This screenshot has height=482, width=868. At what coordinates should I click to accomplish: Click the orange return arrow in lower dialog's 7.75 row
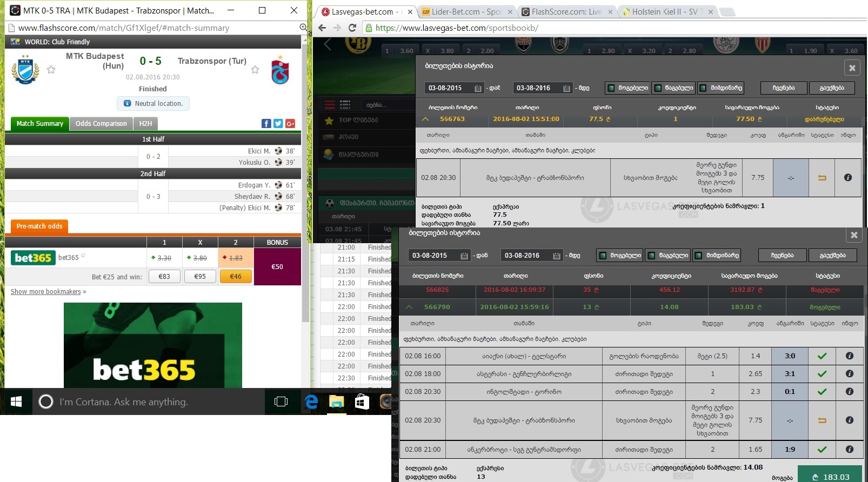click(822, 420)
